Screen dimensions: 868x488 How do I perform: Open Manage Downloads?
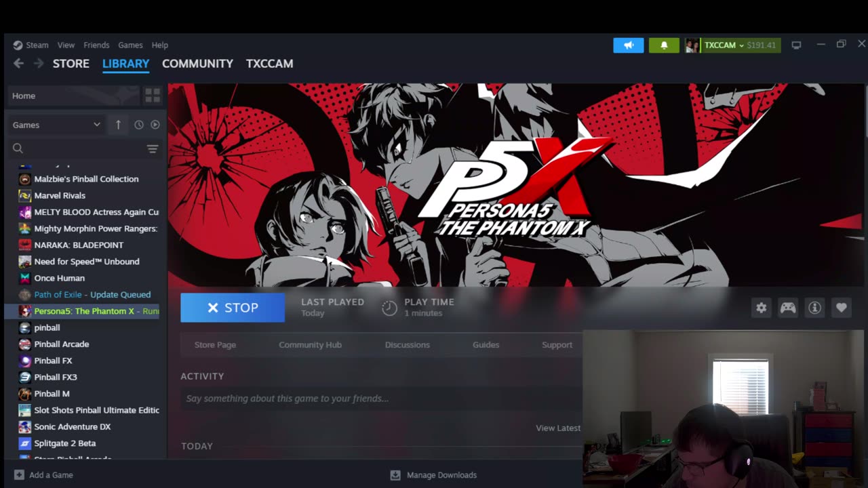[x=433, y=475]
